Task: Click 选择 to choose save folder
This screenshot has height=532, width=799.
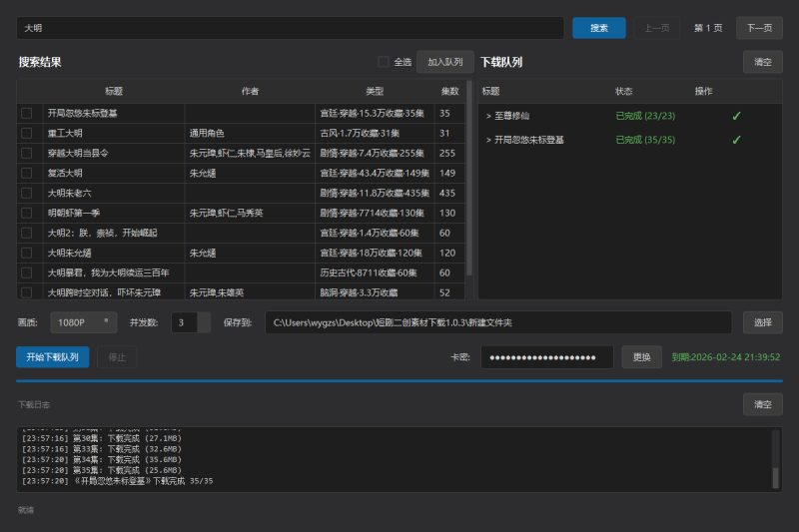Action: point(762,322)
